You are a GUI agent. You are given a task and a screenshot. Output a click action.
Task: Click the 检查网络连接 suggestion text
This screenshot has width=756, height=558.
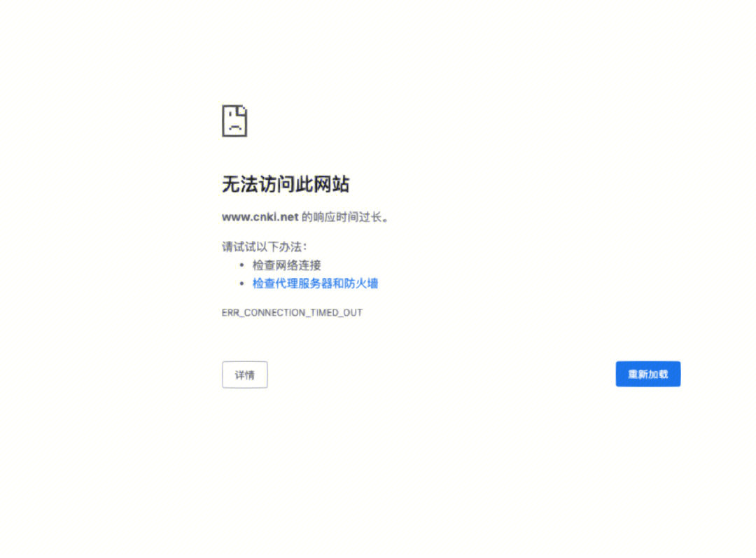pyautogui.click(x=286, y=265)
